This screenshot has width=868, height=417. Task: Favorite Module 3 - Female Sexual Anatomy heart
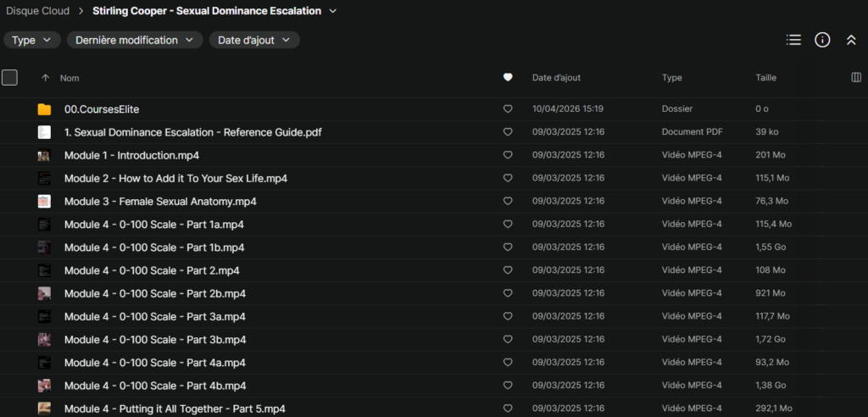click(508, 202)
